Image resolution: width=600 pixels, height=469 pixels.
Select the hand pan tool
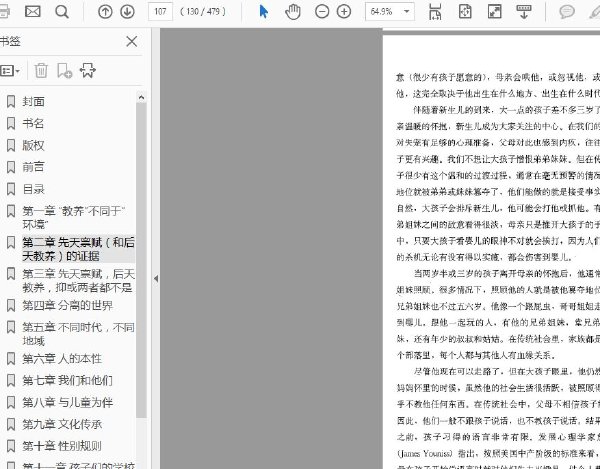click(x=293, y=11)
